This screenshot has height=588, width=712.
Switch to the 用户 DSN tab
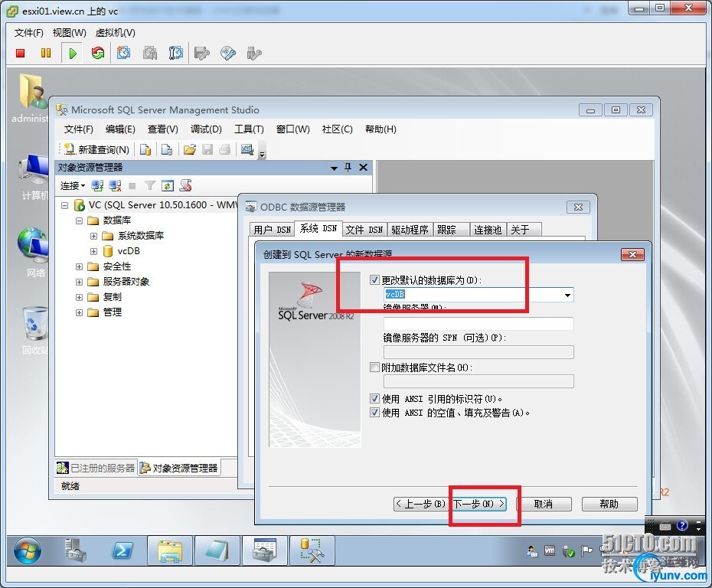(x=273, y=230)
